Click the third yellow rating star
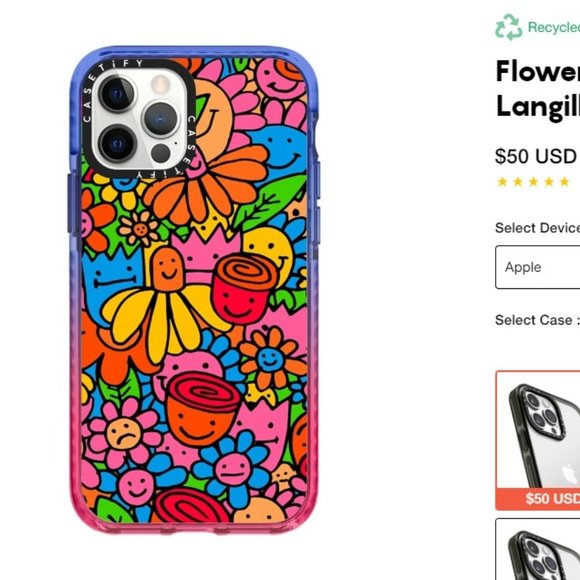The height and width of the screenshot is (580, 580). pyautogui.click(x=533, y=182)
